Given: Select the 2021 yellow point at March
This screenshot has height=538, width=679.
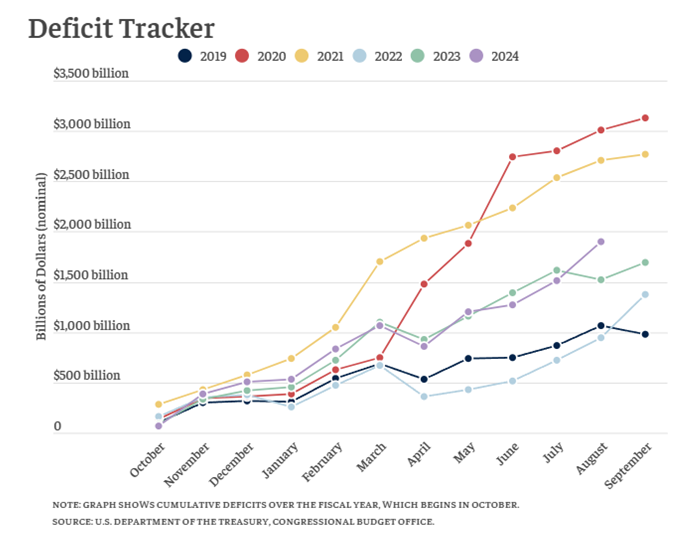Looking at the screenshot, I should (380, 262).
